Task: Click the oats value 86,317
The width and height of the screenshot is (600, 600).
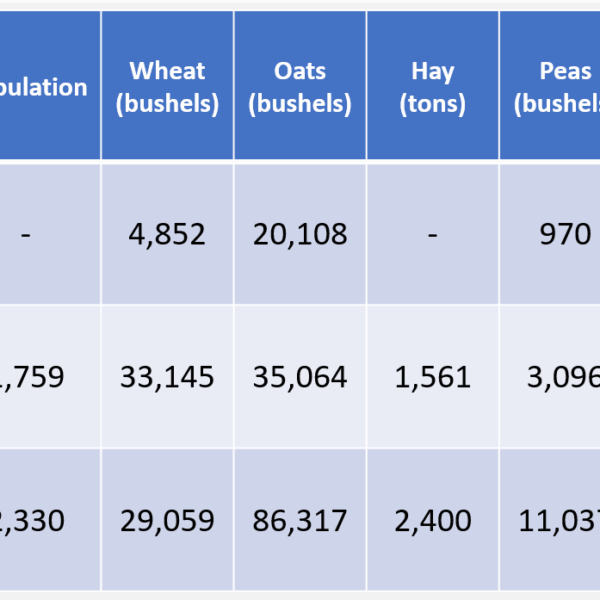Action: pyautogui.click(x=300, y=520)
